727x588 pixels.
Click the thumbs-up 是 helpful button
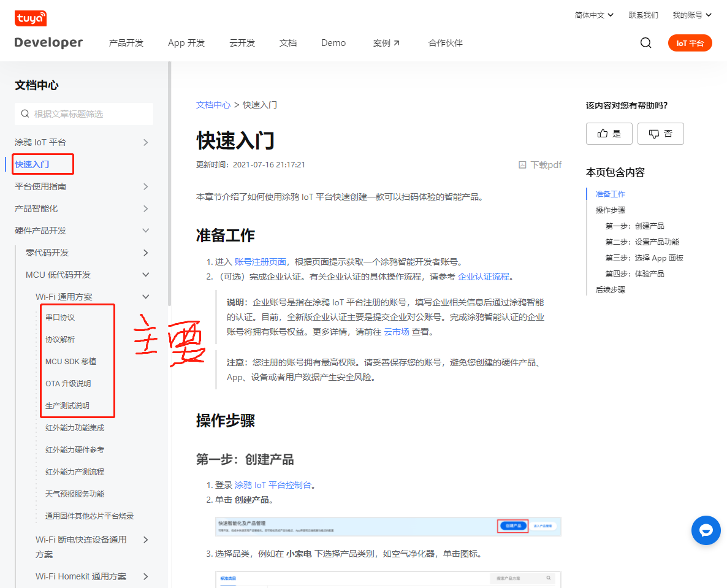click(609, 134)
